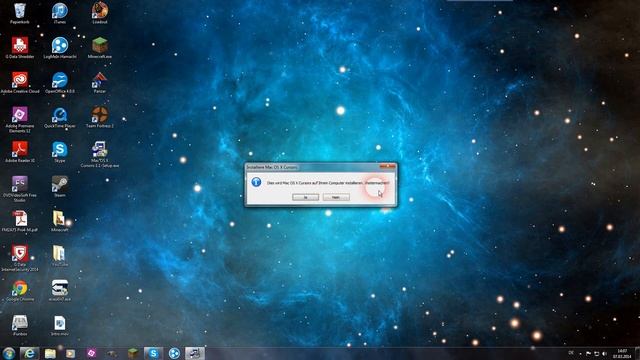640x360 pixels.
Task: Launch Steam from the desktop
Action: pyautogui.click(x=60, y=187)
